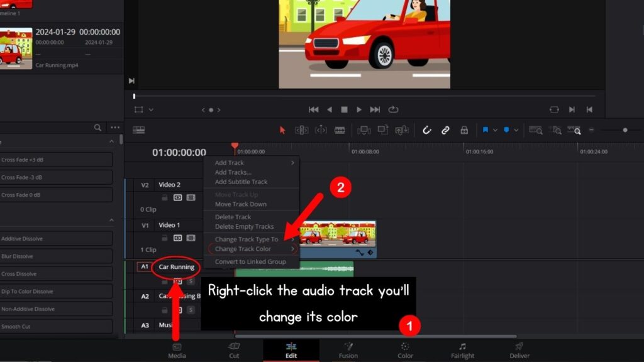Click the Loop playback button
644x362 pixels.
[393, 109]
